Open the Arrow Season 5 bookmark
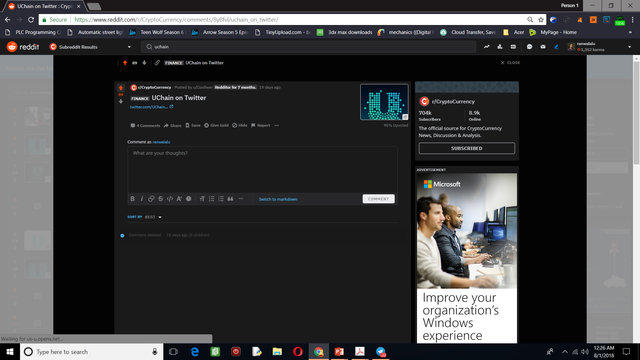This screenshot has width=640, height=360. 220,32
